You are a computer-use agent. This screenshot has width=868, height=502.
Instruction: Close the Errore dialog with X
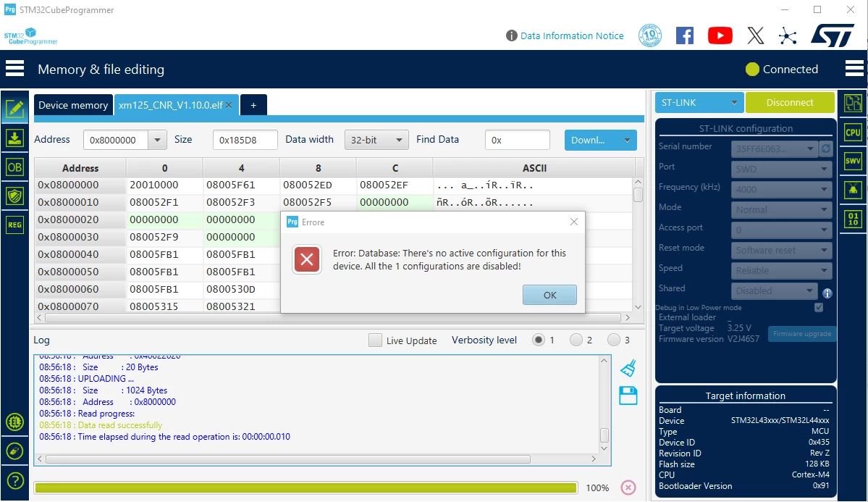click(x=574, y=222)
